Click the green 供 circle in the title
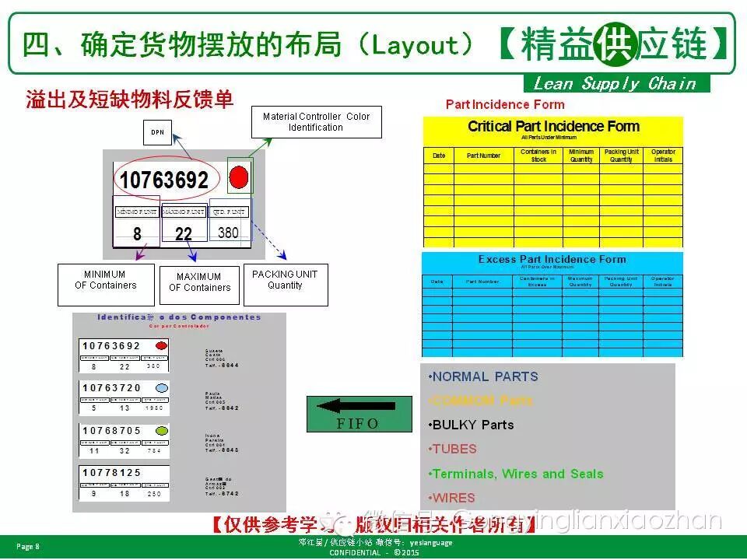Image resolution: width=747 pixels, height=560 pixels. tap(615, 44)
